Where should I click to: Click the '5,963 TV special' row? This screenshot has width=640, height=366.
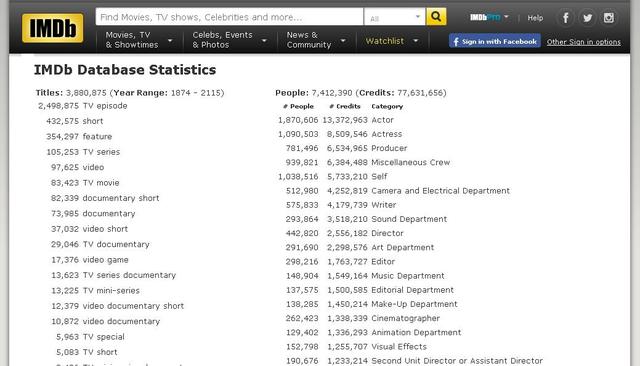coord(90,337)
